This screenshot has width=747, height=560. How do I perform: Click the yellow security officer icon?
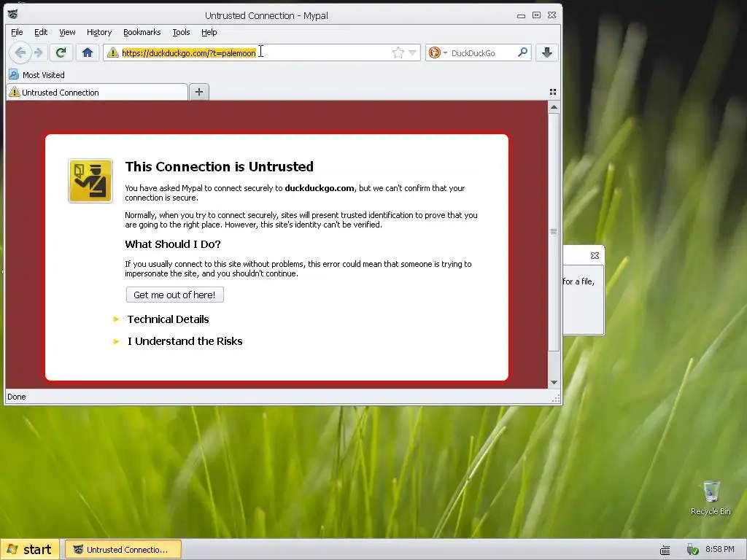point(90,181)
